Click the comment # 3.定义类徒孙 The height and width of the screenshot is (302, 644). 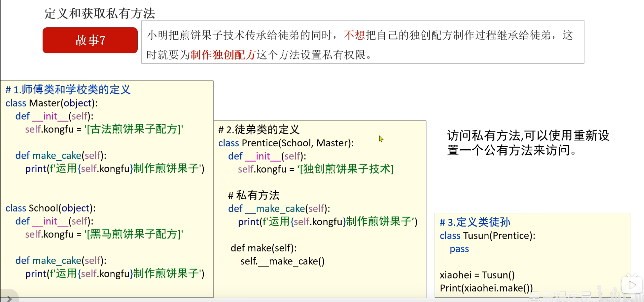[475, 222]
